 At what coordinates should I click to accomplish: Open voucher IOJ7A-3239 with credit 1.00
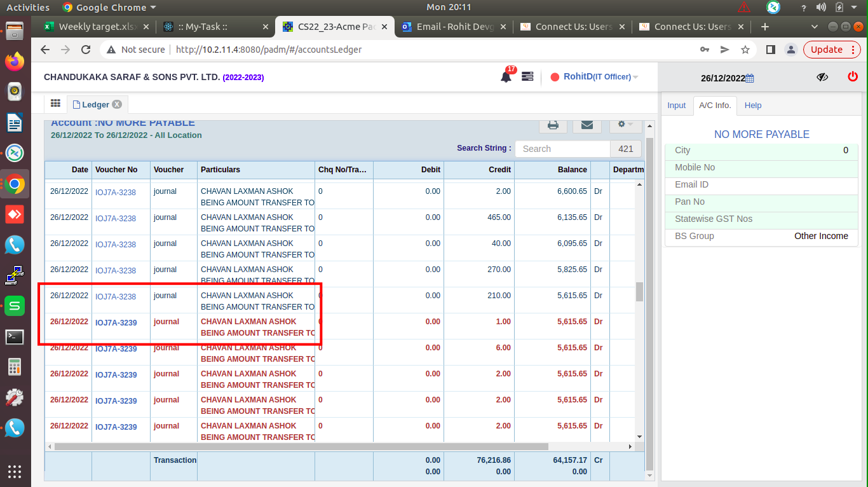tap(116, 323)
